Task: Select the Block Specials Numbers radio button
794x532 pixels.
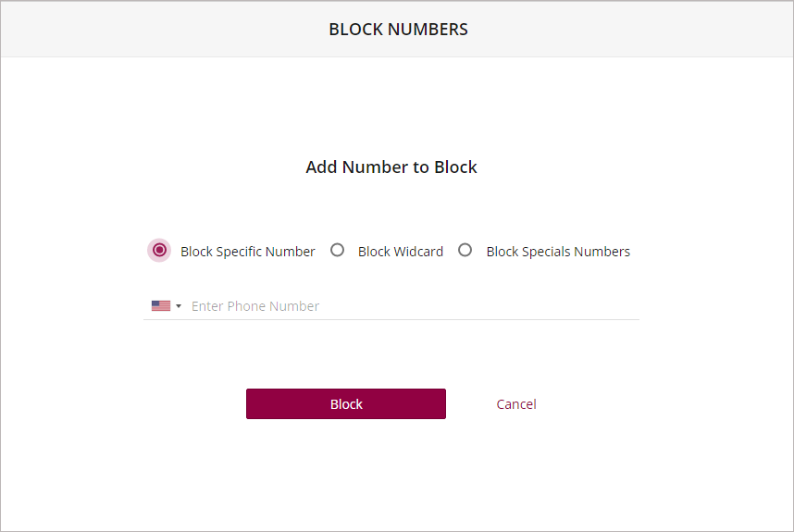Action: 465,250
